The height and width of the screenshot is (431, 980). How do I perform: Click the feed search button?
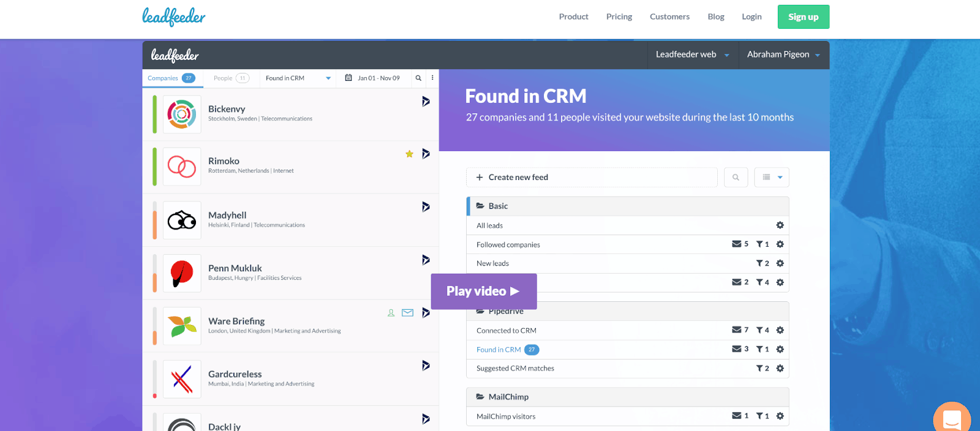(x=736, y=178)
